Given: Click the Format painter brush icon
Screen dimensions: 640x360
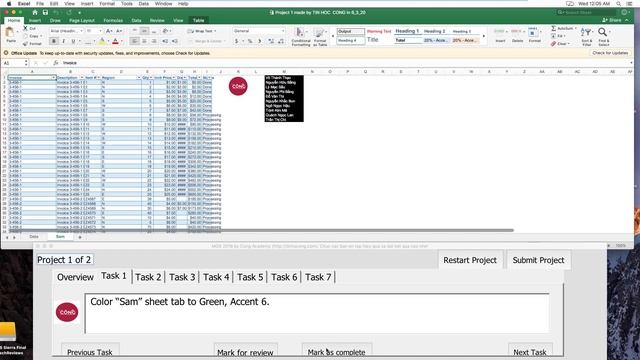Looking at the screenshot, I should 25,43.
